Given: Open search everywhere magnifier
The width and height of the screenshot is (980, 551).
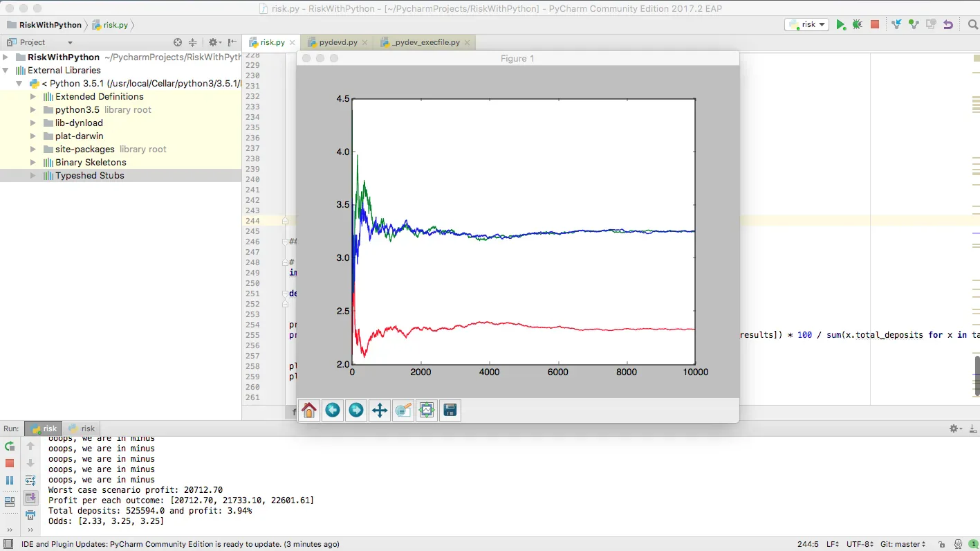Looking at the screenshot, I should [973, 24].
